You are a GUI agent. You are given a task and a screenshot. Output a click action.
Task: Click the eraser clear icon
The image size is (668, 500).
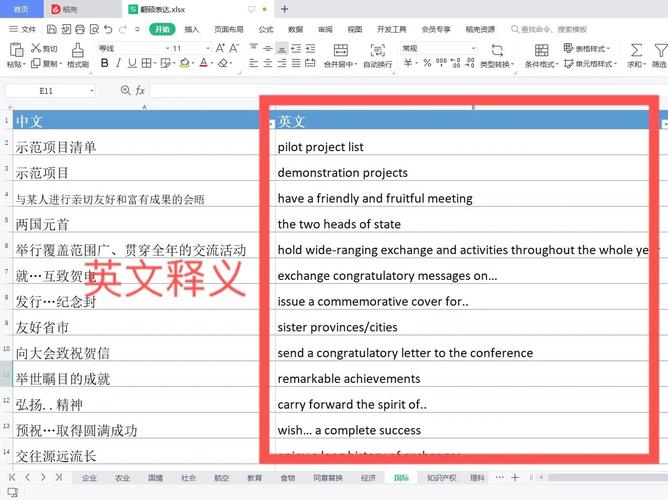pyautogui.click(x=223, y=63)
